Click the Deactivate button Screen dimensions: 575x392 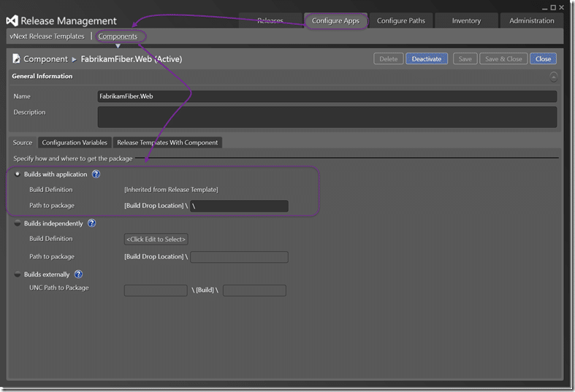427,59
